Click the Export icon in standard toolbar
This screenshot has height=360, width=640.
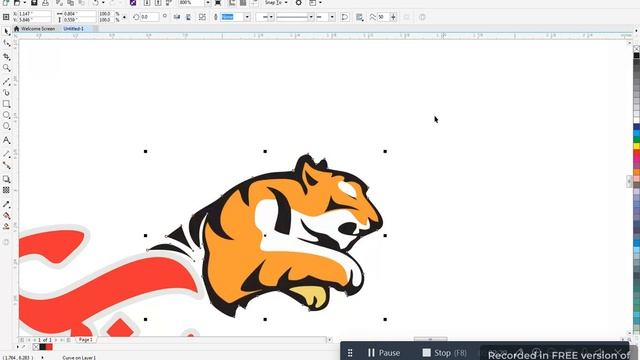pyautogui.click(x=158, y=3)
